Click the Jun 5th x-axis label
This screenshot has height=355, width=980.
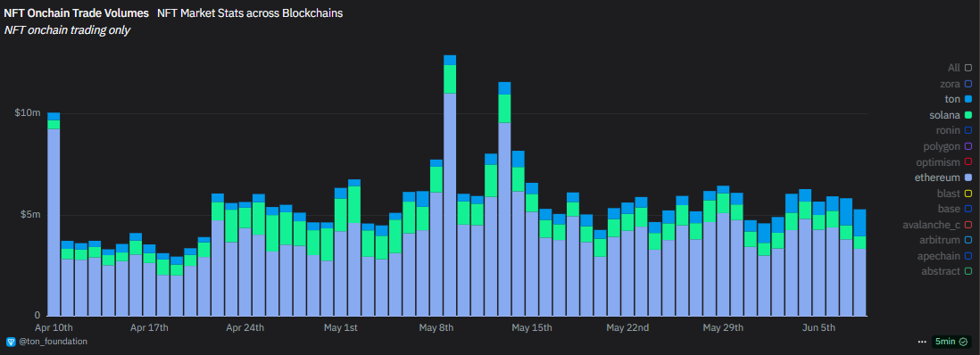pos(818,328)
